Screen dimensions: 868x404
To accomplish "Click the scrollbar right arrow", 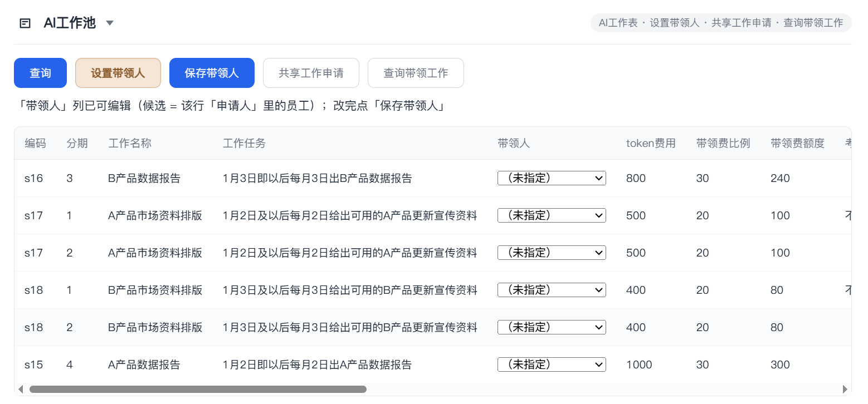I will tap(845, 389).
